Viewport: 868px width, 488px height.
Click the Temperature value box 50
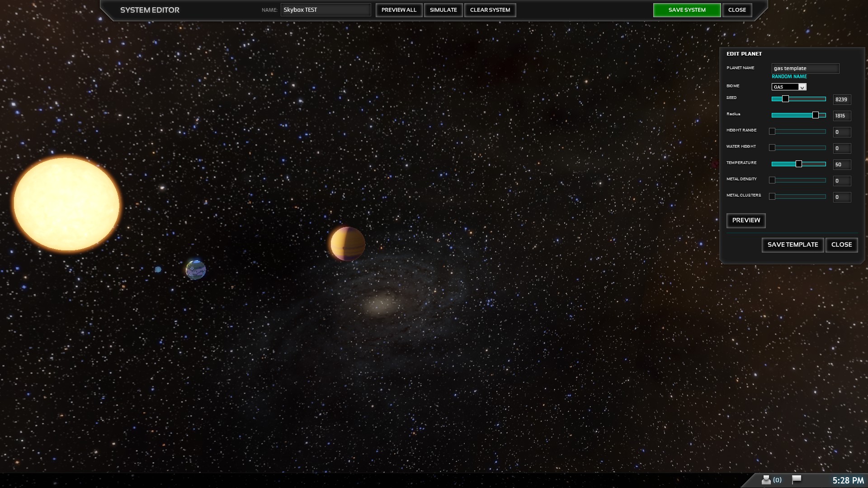pos(842,164)
